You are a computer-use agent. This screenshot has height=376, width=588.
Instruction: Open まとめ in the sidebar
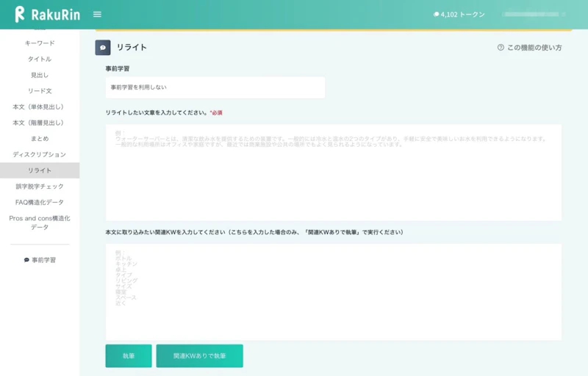[x=40, y=139]
